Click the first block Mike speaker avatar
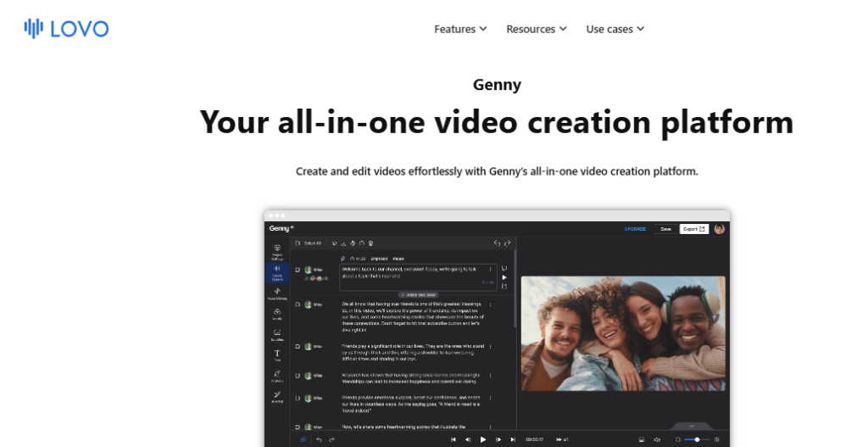868x447 pixels. click(x=308, y=270)
